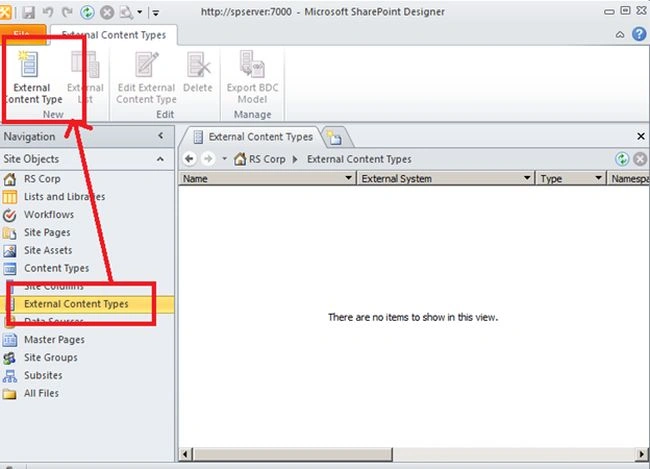Open the File tab
This screenshot has width=650, height=469.
tap(23, 34)
